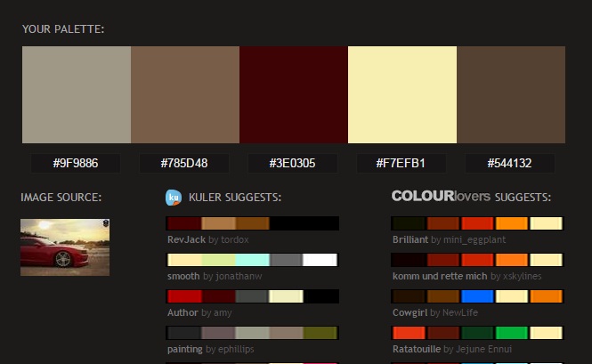The image size is (592, 364).
Task: Click the 'komm und rette mich' color strip
Action: pyautogui.click(x=477, y=260)
